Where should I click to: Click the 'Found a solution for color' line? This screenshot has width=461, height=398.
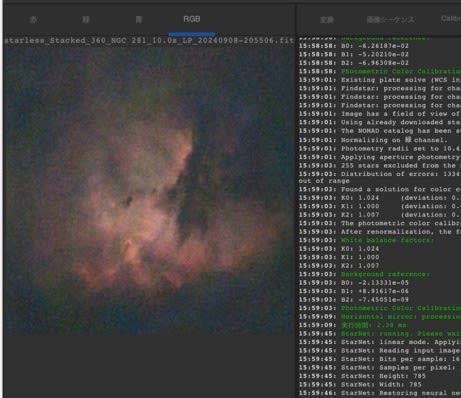[380, 189]
